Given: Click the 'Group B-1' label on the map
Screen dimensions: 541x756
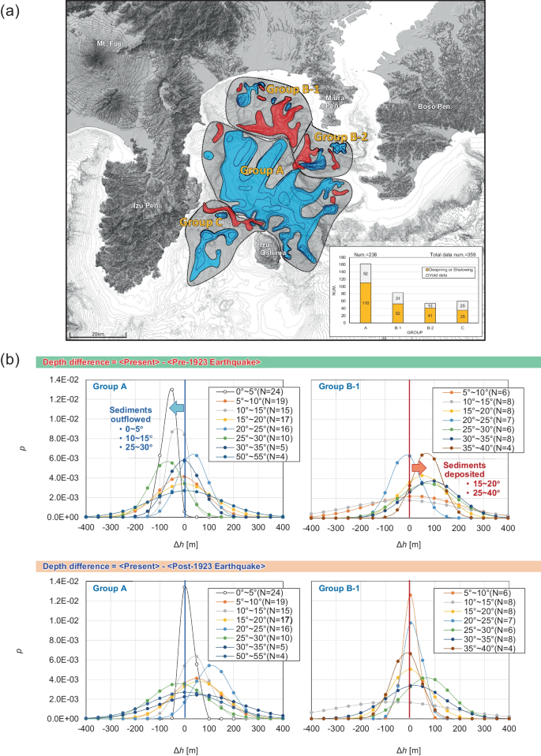Looking at the screenshot, I should [292, 89].
